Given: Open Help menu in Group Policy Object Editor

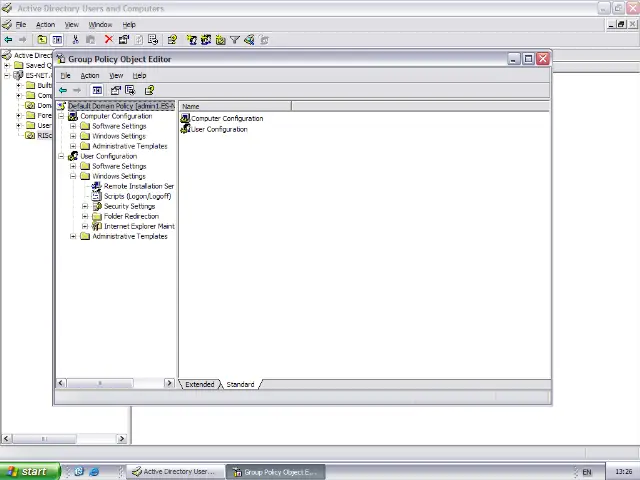Looking at the screenshot, I should tap(139, 76).
